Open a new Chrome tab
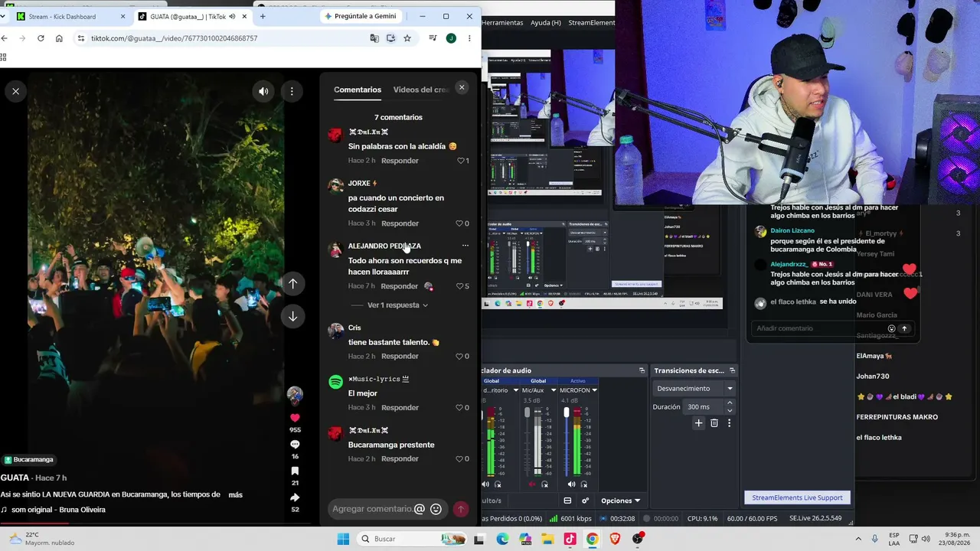This screenshot has width=980, height=551. [x=263, y=16]
